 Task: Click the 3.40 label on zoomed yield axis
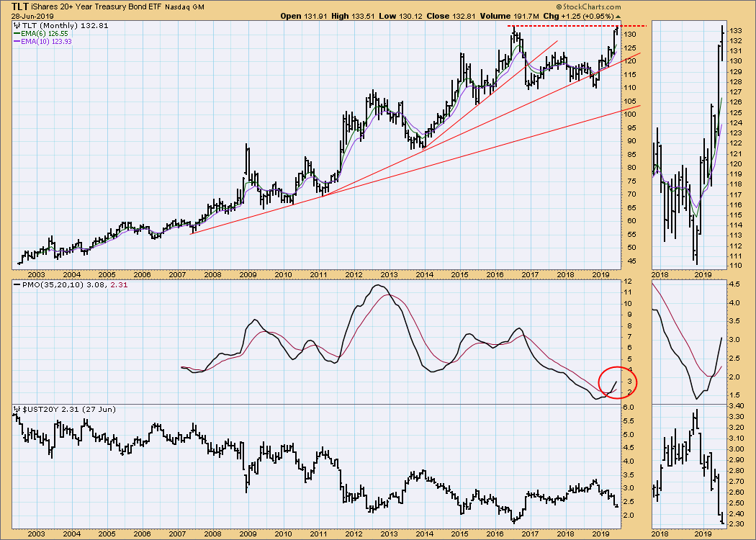point(737,406)
